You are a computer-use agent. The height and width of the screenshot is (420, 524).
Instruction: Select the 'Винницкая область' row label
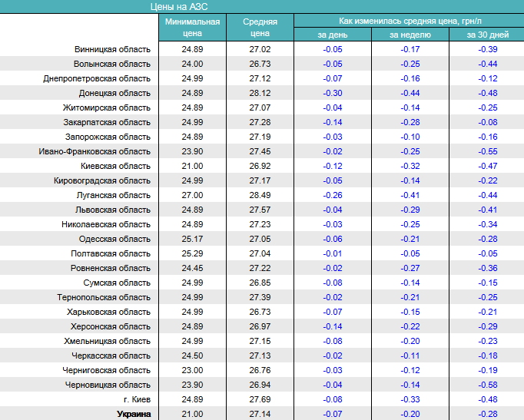tap(112, 49)
